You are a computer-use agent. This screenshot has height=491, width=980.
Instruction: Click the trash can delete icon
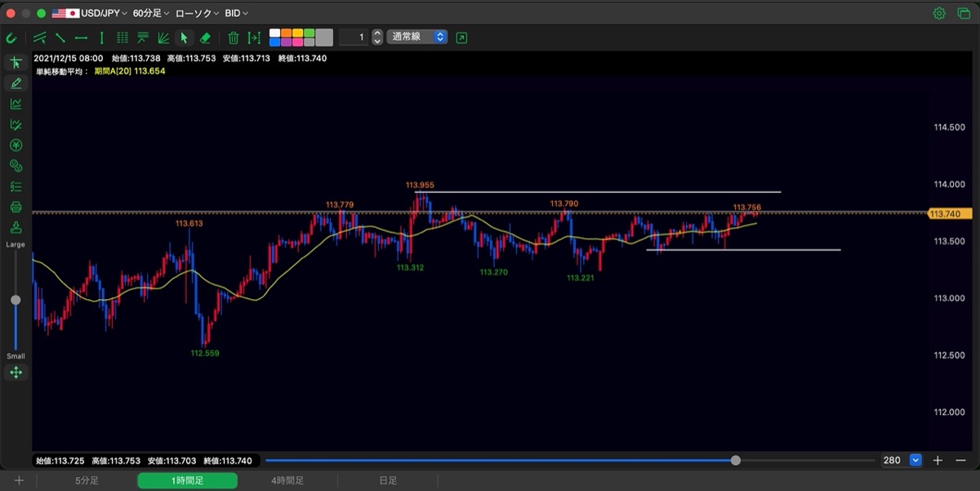[x=234, y=38]
